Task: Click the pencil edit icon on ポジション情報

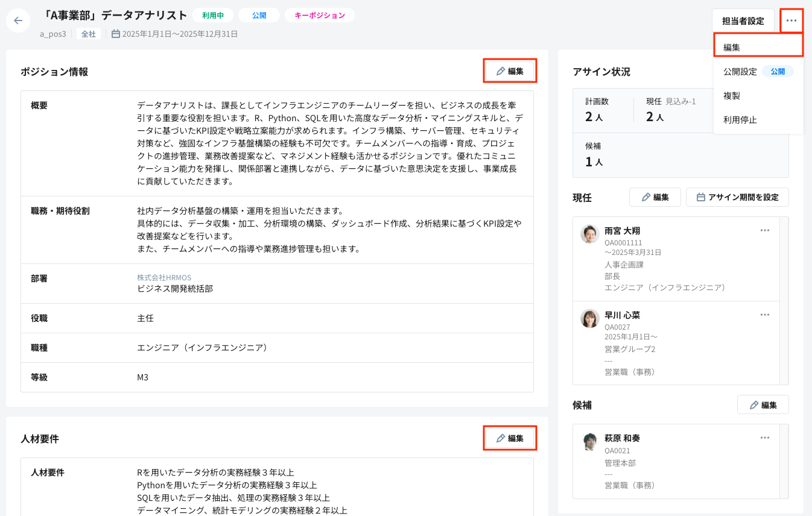Action: tap(501, 71)
